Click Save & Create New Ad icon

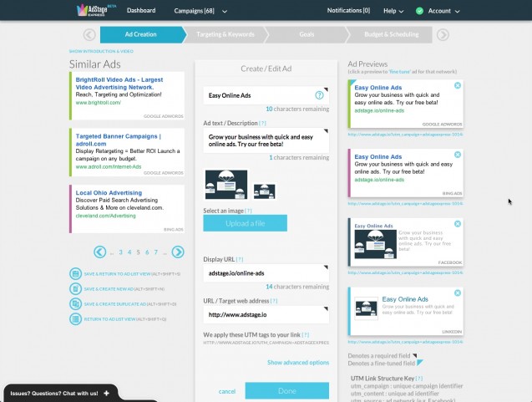tap(75, 288)
